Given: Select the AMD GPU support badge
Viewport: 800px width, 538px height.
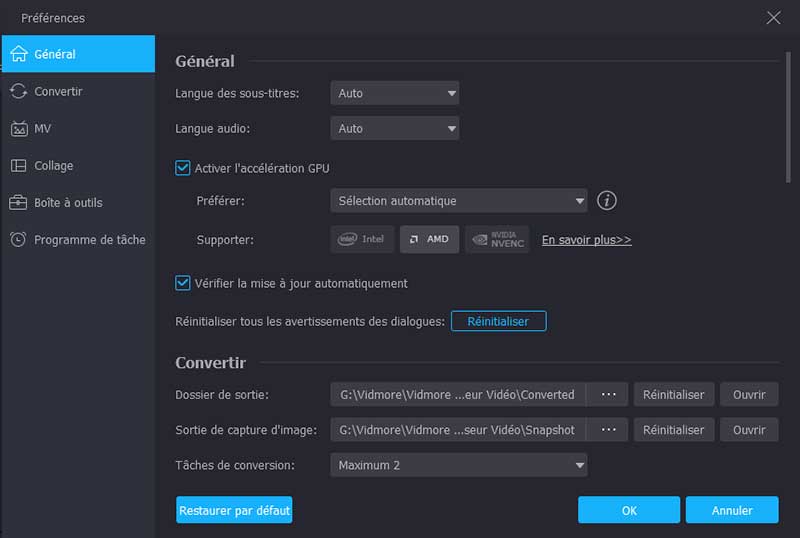Looking at the screenshot, I should (x=429, y=239).
